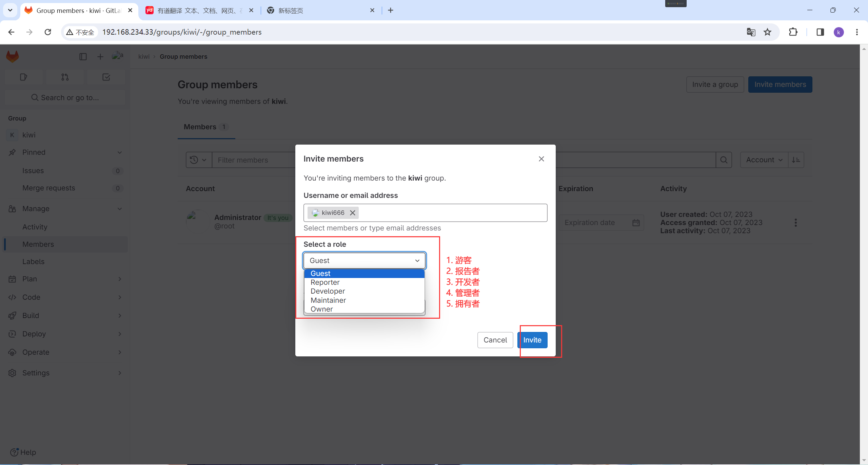Choose the Developer role option

364,291
